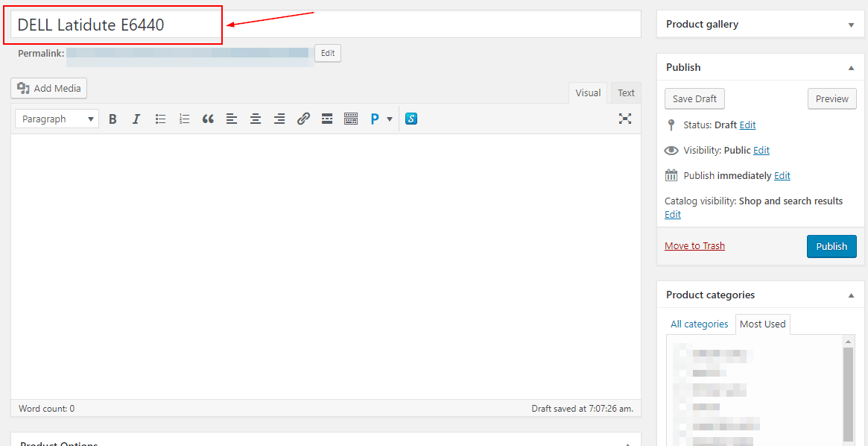Enable distraction-free fullscreen writing mode
The height and width of the screenshot is (446, 868).
pyautogui.click(x=625, y=118)
